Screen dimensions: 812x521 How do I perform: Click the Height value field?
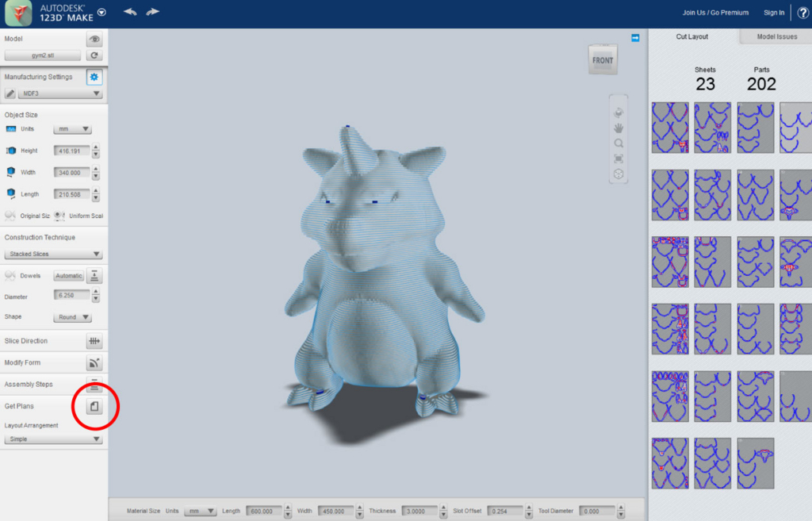click(x=72, y=151)
